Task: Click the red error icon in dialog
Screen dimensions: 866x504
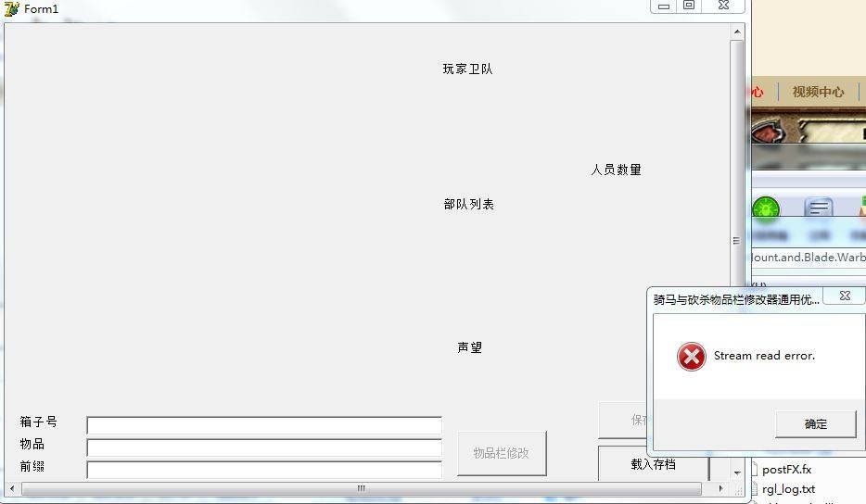Action: pos(692,357)
